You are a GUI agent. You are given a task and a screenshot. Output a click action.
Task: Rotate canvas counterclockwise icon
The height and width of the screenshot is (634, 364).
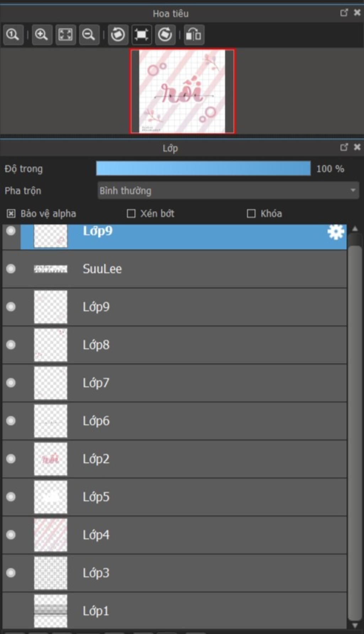[x=118, y=35]
